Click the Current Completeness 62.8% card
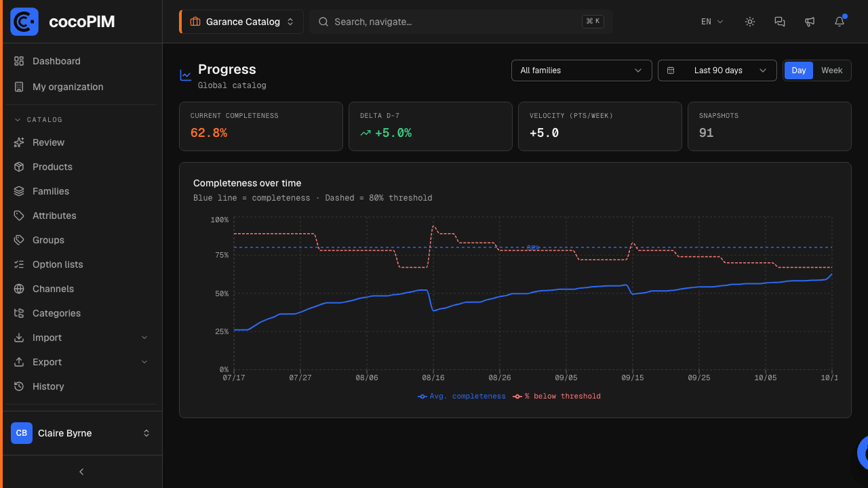This screenshot has width=868, height=488. [x=261, y=126]
